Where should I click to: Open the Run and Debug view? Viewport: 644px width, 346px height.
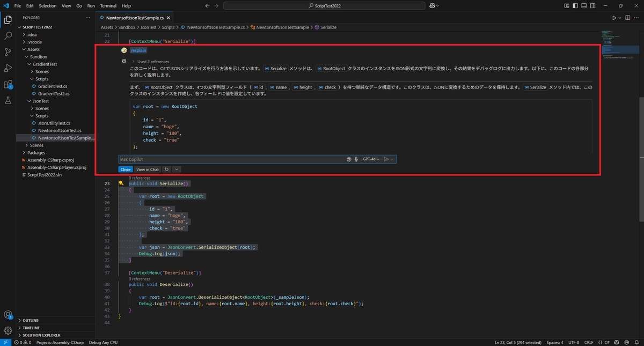pyautogui.click(x=8, y=68)
